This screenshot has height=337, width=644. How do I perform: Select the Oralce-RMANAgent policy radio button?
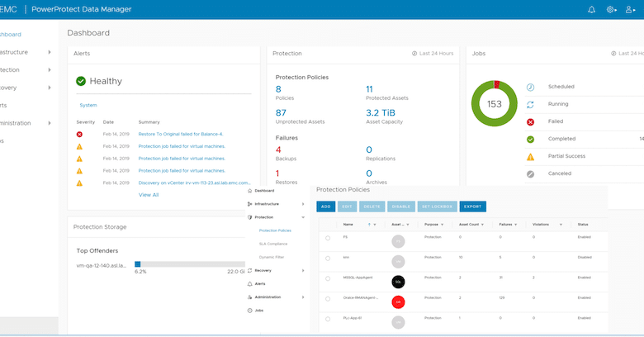(328, 299)
